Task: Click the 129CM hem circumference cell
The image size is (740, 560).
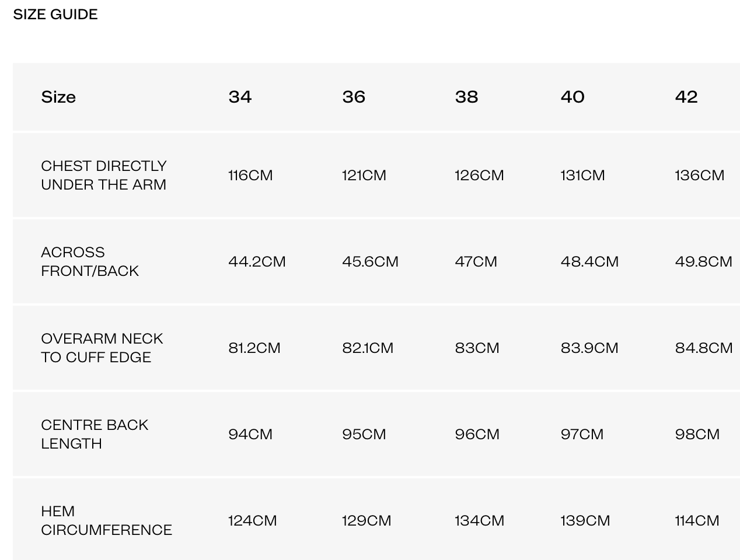Action: [366, 521]
